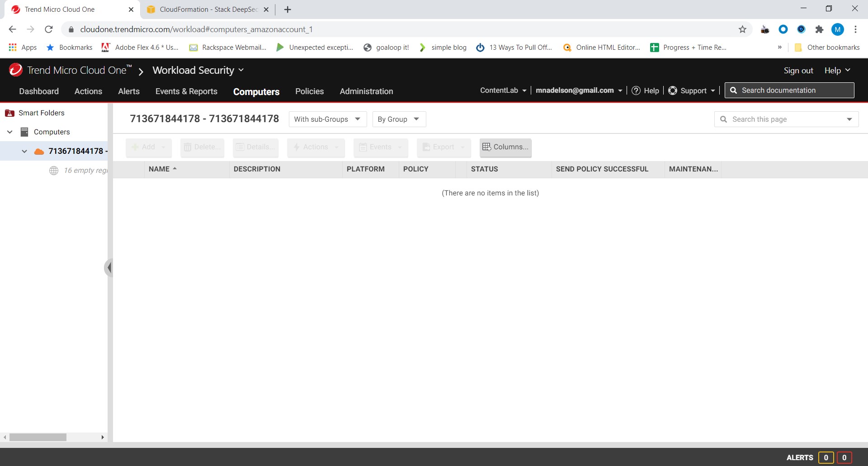This screenshot has width=868, height=466.
Task: Switch to CloudFormation Stack tab
Action: coord(208,10)
